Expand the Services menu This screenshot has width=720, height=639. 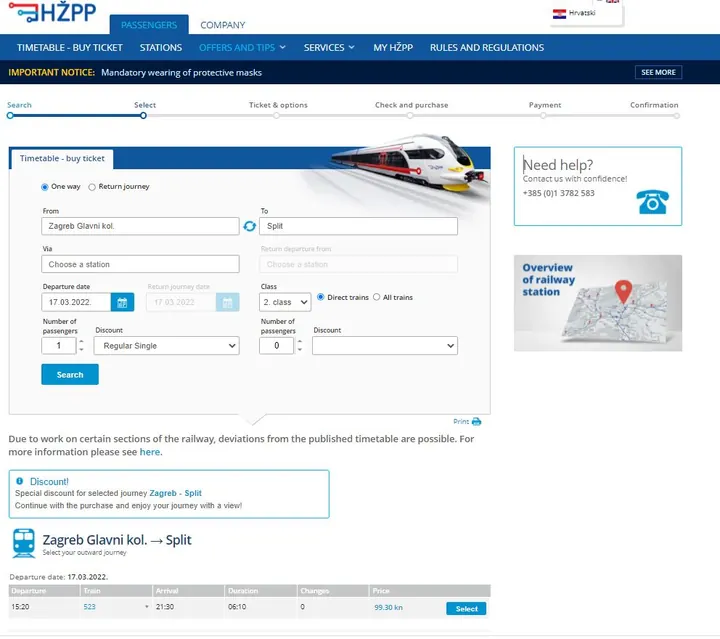tap(329, 47)
